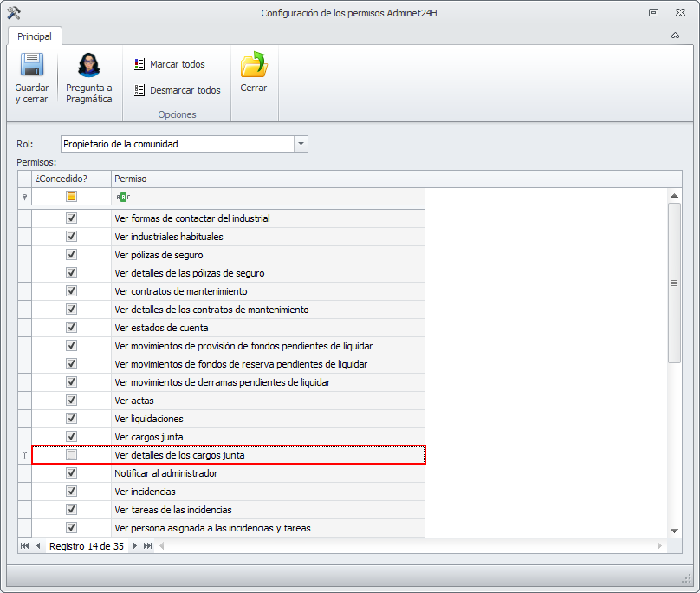700x593 pixels.
Task: Check Ver detalles de los cargos junta checkbox
Action: coord(71,455)
